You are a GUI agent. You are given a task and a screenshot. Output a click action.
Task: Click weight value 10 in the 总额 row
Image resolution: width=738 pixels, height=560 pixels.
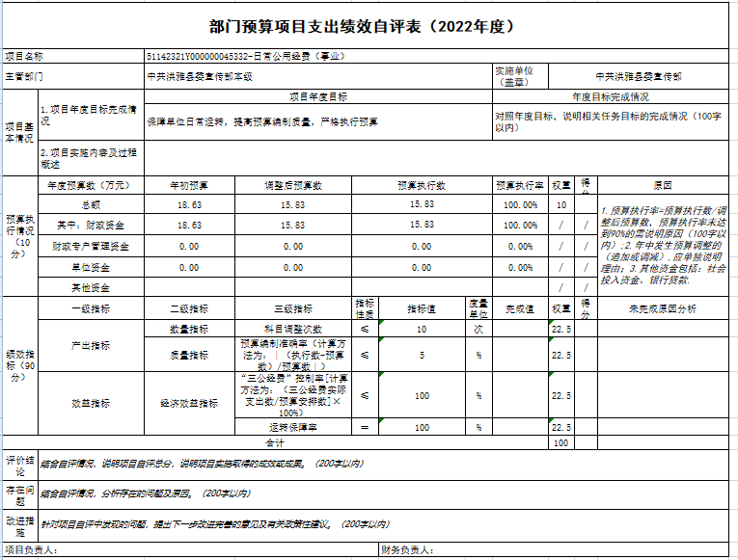point(561,204)
